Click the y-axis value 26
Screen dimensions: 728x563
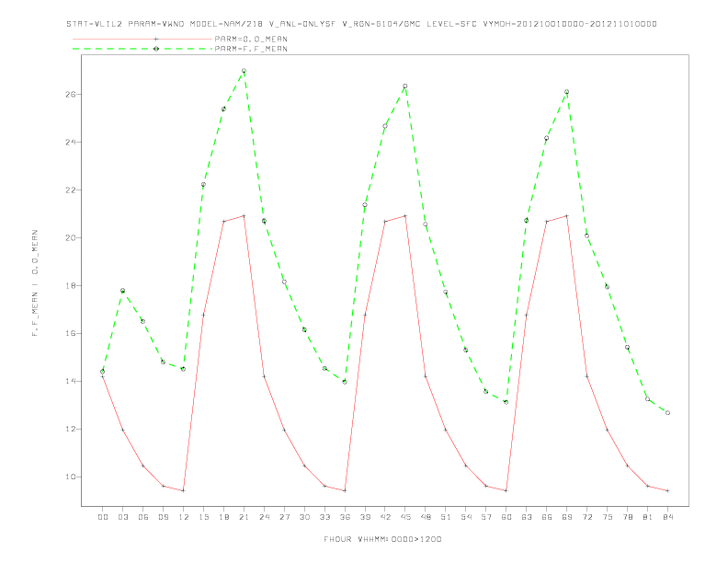click(71, 95)
